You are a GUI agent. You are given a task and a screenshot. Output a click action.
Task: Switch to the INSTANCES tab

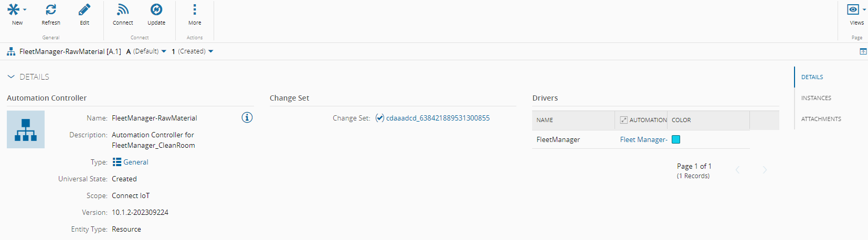pyautogui.click(x=816, y=98)
